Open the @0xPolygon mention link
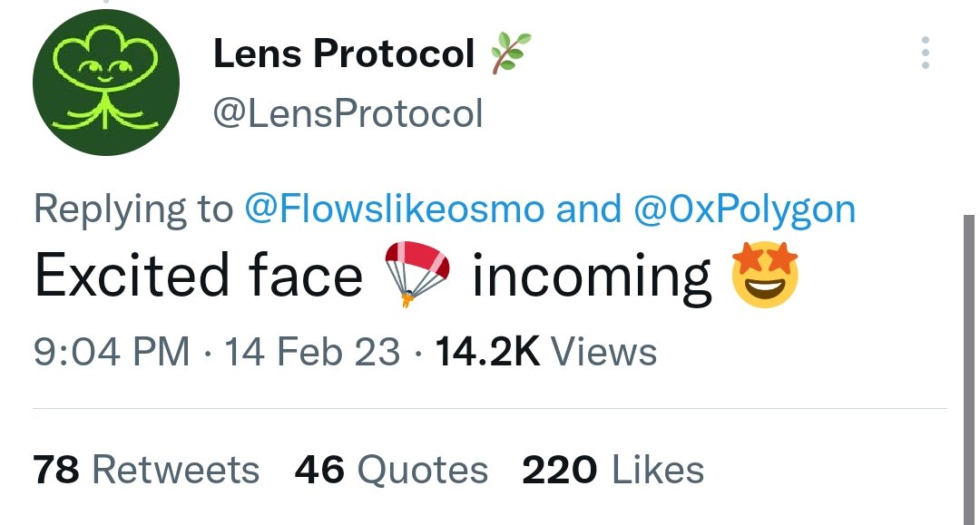Screen dimensions: 980x525 point(744,209)
